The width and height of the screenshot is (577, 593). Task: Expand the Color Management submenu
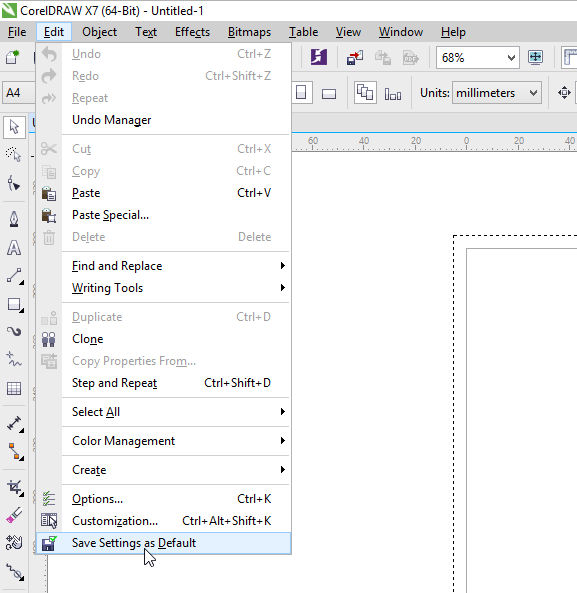(x=176, y=441)
